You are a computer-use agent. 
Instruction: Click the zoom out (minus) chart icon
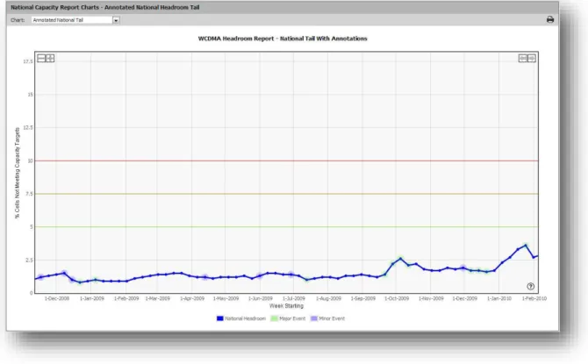[41, 58]
